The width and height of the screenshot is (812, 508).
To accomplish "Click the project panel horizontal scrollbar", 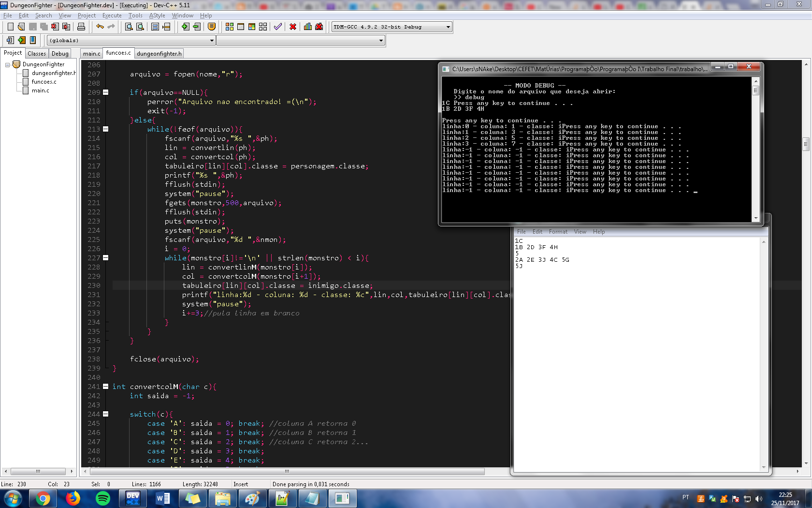I will (x=38, y=471).
